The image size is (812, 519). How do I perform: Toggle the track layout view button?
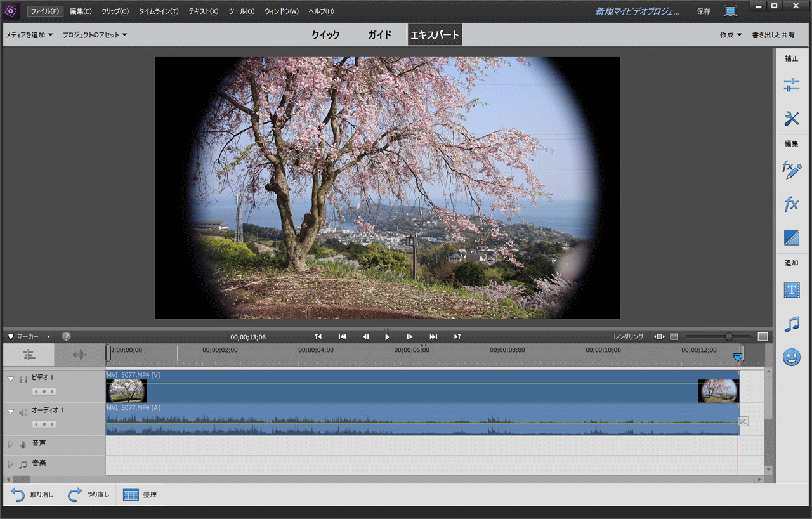29,355
